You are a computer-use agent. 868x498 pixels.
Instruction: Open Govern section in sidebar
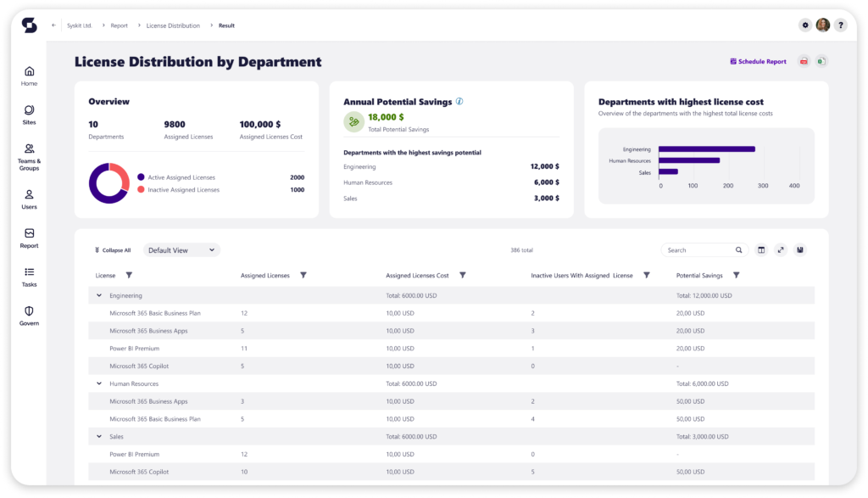pos(29,315)
